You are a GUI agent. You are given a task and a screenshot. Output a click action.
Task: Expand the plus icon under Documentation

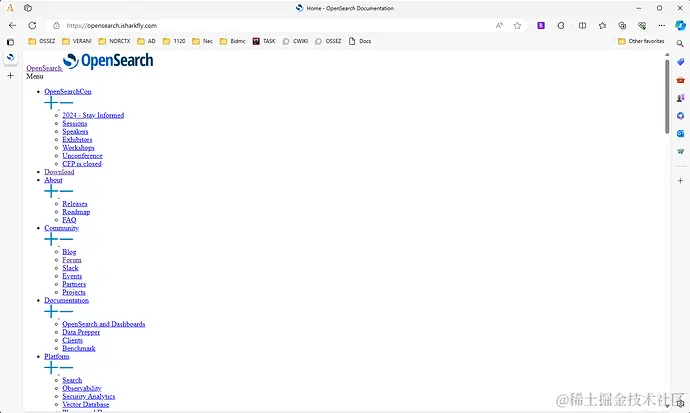[x=51, y=311]
